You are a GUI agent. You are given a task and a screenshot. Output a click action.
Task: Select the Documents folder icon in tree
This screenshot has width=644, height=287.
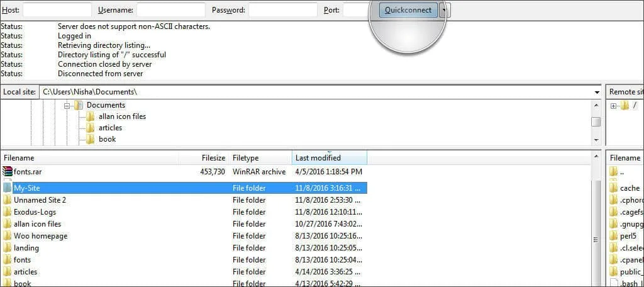pos(79,105)
